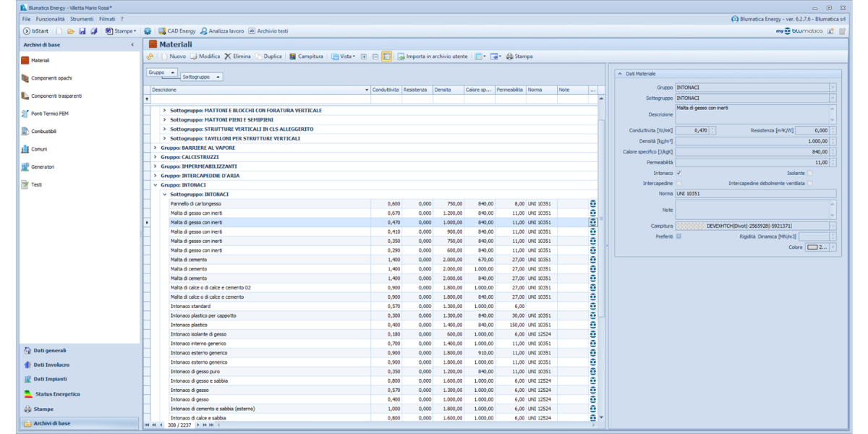The height and width of the screenshot is (434, 868).
Task: Click the Campitura hatch pattern preview
Action: (690, 226)
